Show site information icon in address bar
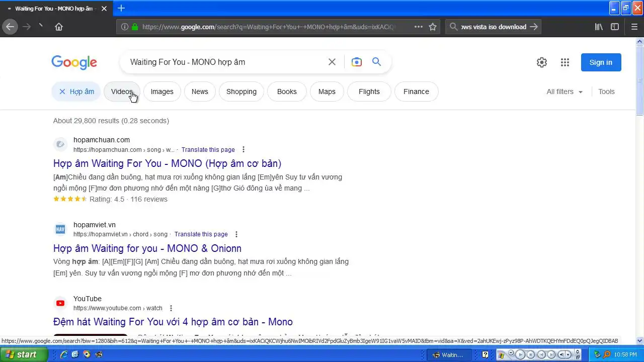Image resolution: width=644 pixels, height=362 pixels. click(x=124, y=27)
